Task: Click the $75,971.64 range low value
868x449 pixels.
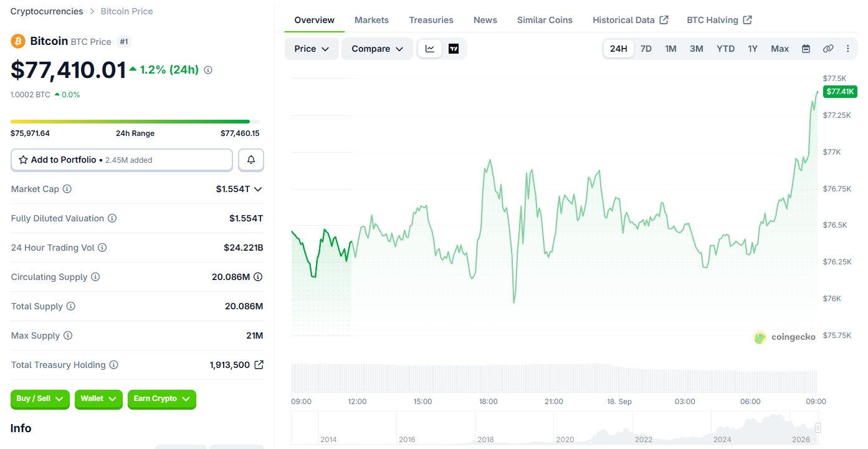Action: coord(30,133)
